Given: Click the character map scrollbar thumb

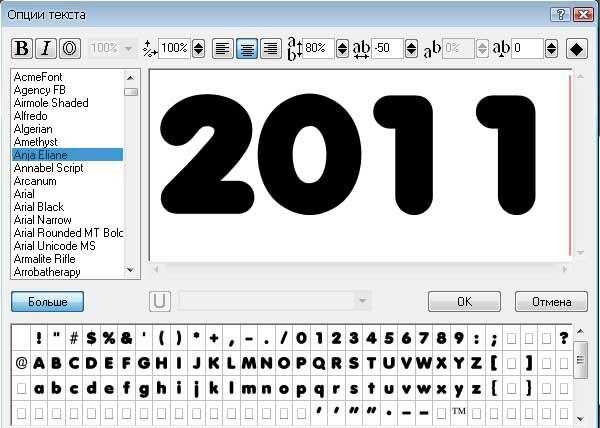Looking at the screenshot, I should pos(581,360).
